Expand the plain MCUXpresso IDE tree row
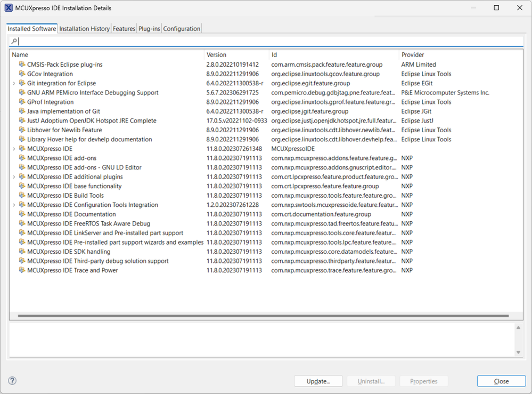Viewport: 532px width, 394px height. pos(14,149)
